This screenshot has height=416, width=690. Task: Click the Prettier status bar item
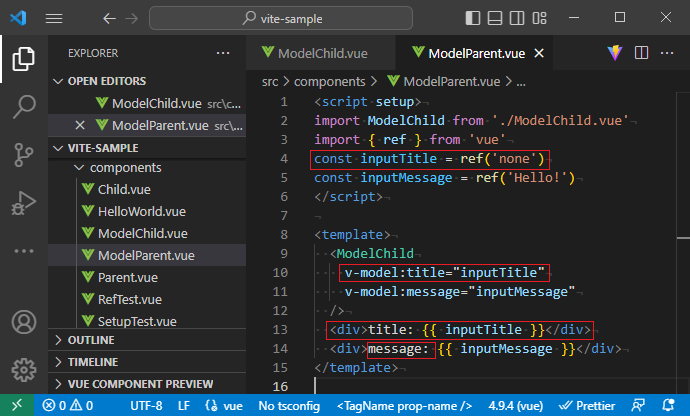pyautogui.click(x=587, y=405)
